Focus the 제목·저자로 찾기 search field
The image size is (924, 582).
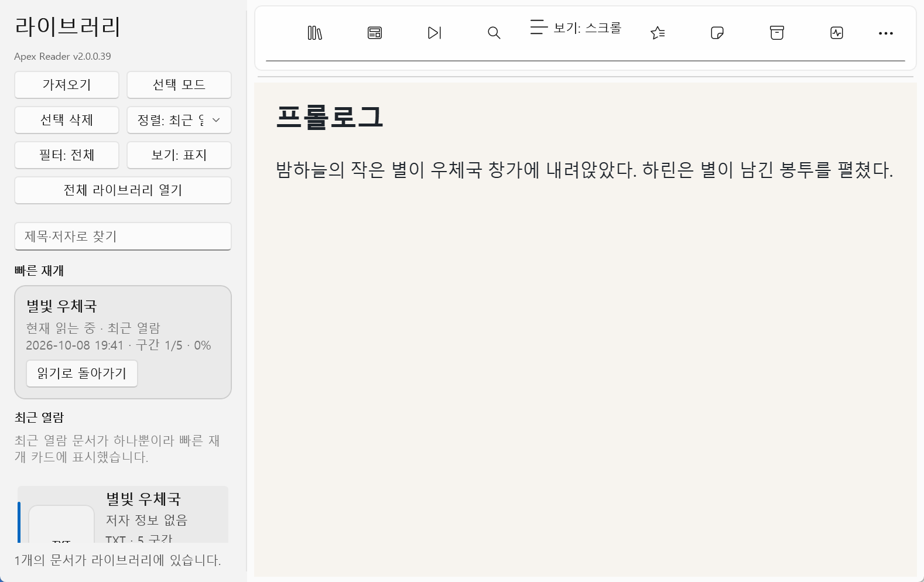[123, 237]
